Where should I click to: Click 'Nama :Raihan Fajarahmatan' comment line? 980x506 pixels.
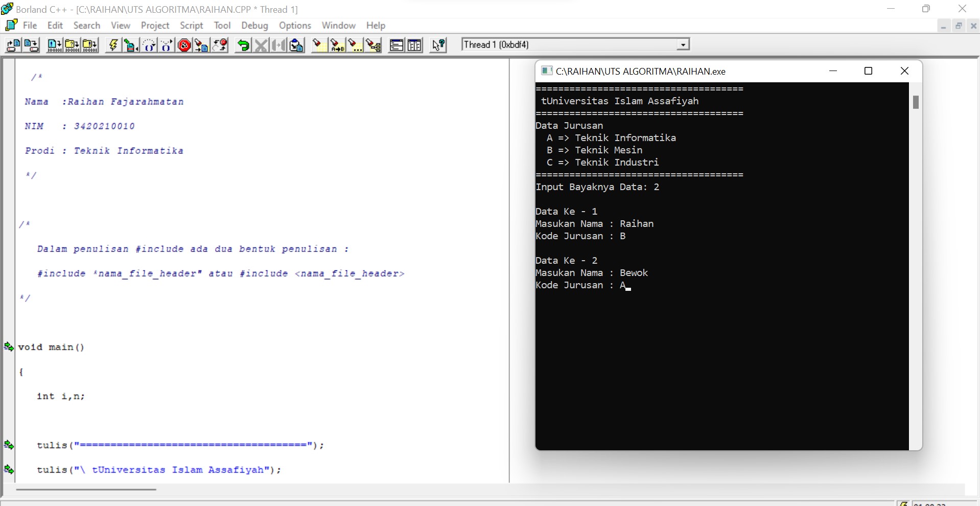tap(104, 102)
